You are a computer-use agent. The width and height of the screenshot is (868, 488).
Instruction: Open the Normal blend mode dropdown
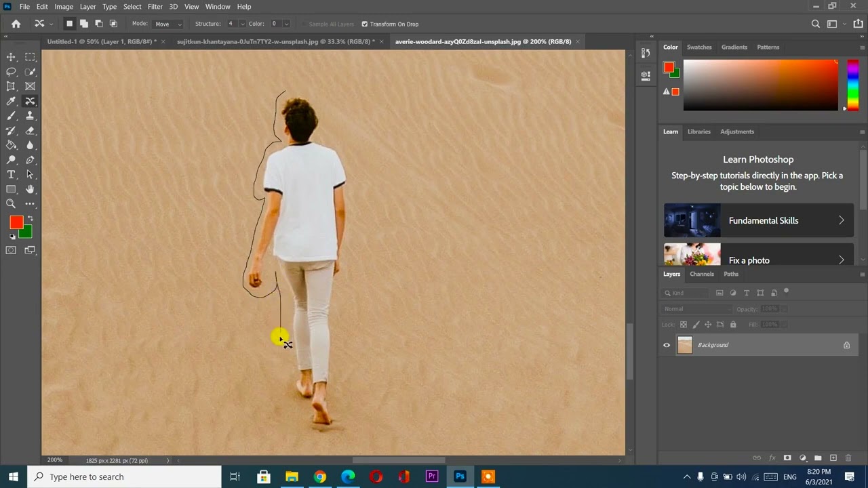coord(696,309)
